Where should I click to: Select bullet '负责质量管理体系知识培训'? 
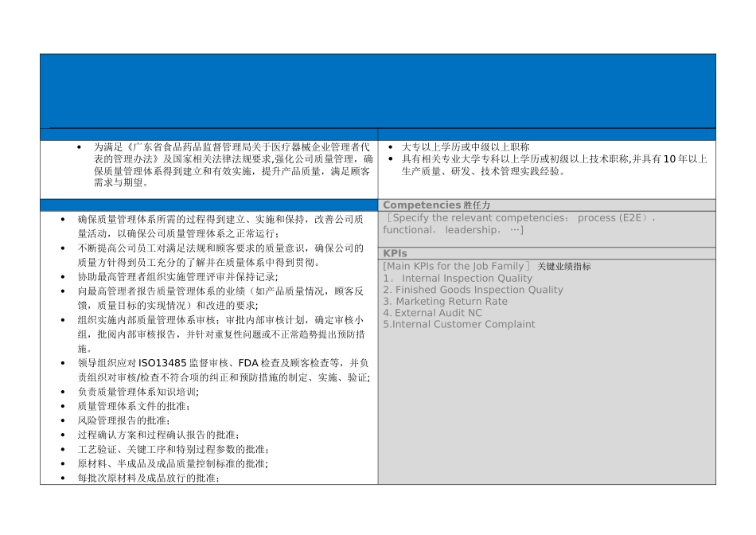(138, 392)
